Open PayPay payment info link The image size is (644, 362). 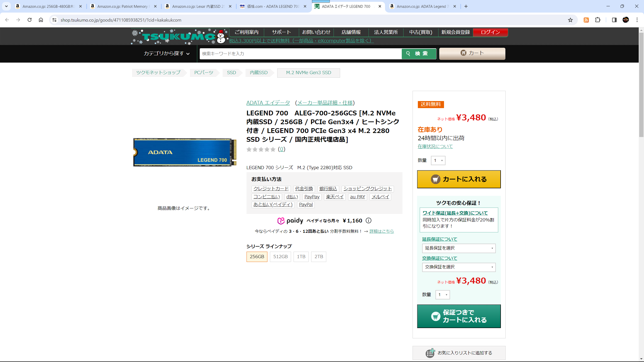pos(312,197)
